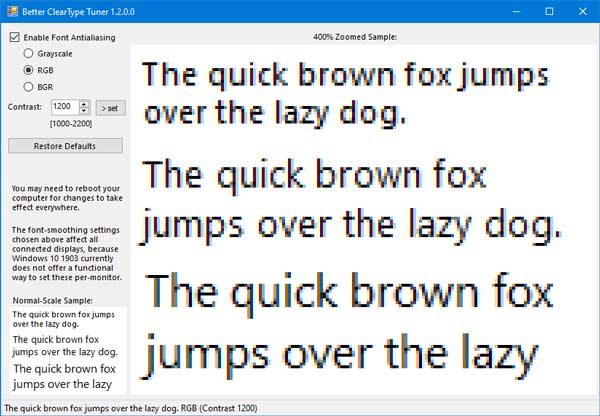Maximize the Better ClearType Tuner window
This screenshot has height=416, width=600.
pos(549,11)
